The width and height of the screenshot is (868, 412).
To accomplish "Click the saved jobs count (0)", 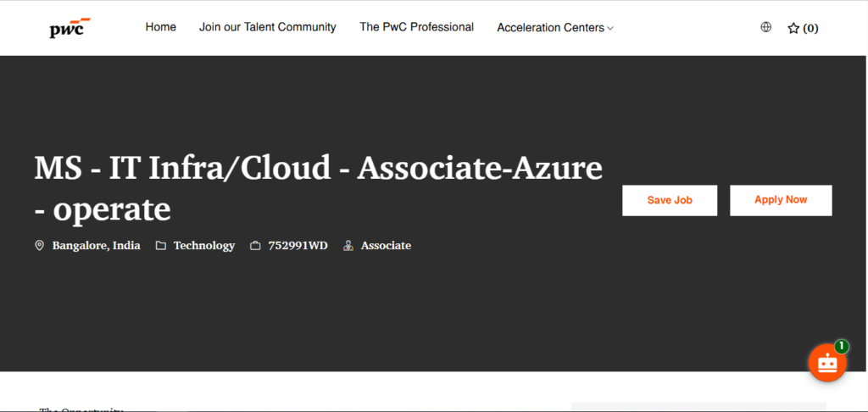I will click(x=810, y=28).
